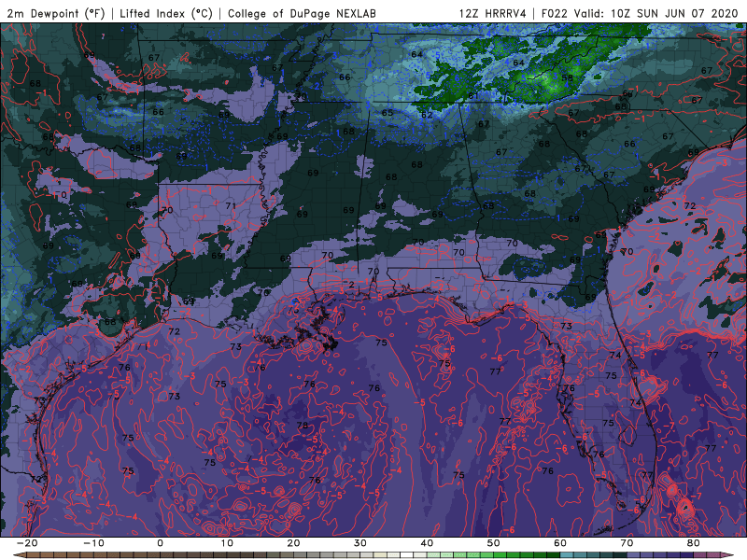Click the "20" tick on the color scale
Image resolution: width=747 pixels, height=560 pixels.
point(293,543)
